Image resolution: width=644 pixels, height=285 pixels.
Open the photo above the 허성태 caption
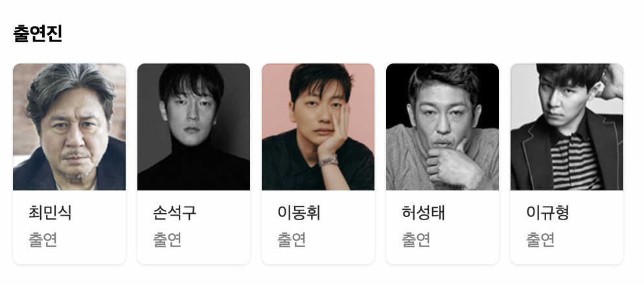[x=443, y=127]
